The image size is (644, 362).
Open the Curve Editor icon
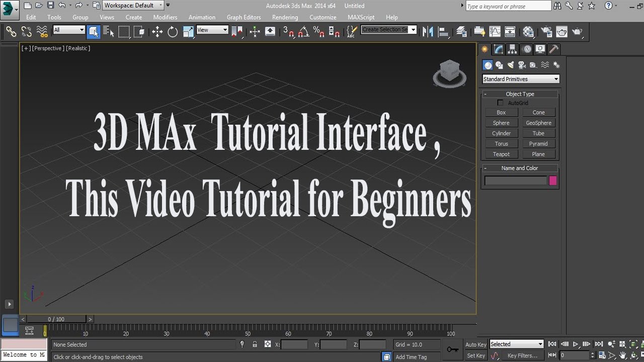pyautogui.click(x=495, y=32)
